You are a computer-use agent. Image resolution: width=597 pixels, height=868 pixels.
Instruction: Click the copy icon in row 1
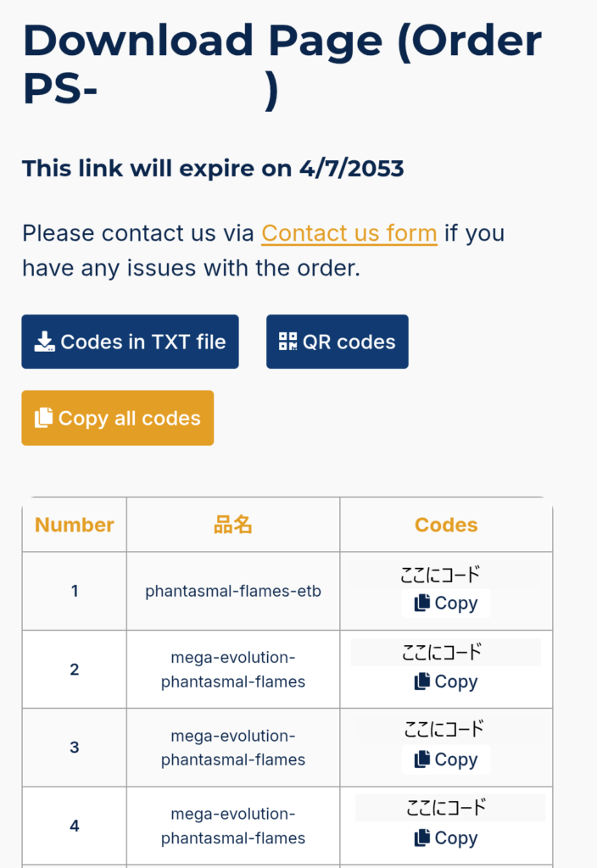422,604
